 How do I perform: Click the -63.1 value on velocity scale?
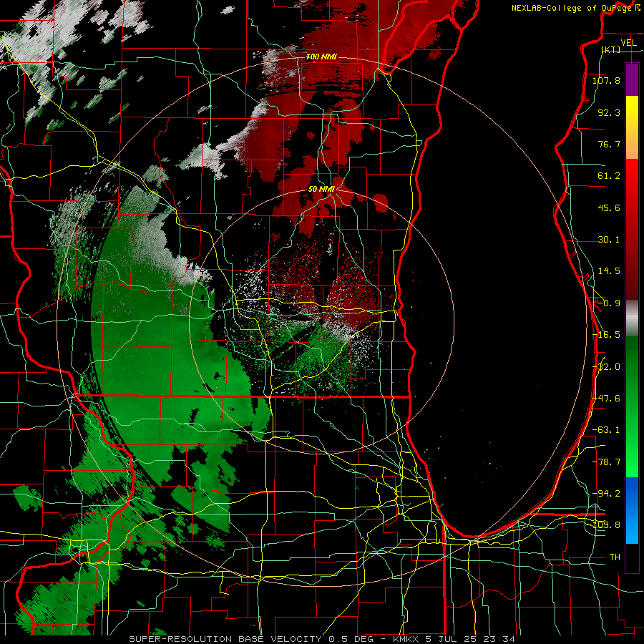click(606, 430)
